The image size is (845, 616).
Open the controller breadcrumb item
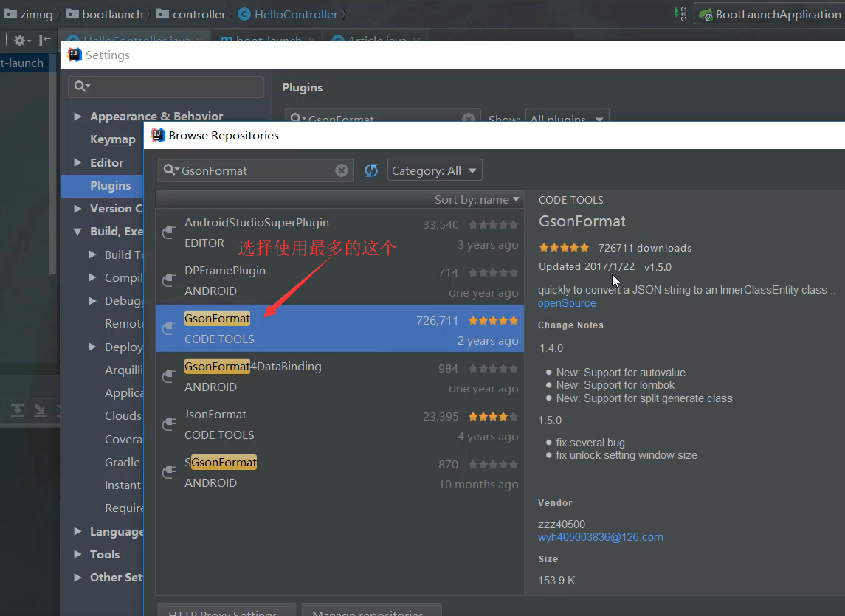[191, 15]
